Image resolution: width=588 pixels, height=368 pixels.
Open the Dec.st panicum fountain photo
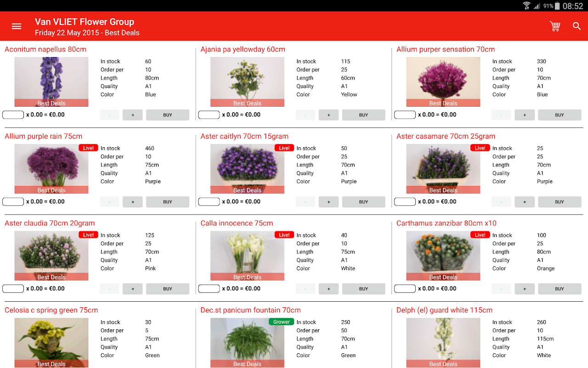[x=247, y=343]
